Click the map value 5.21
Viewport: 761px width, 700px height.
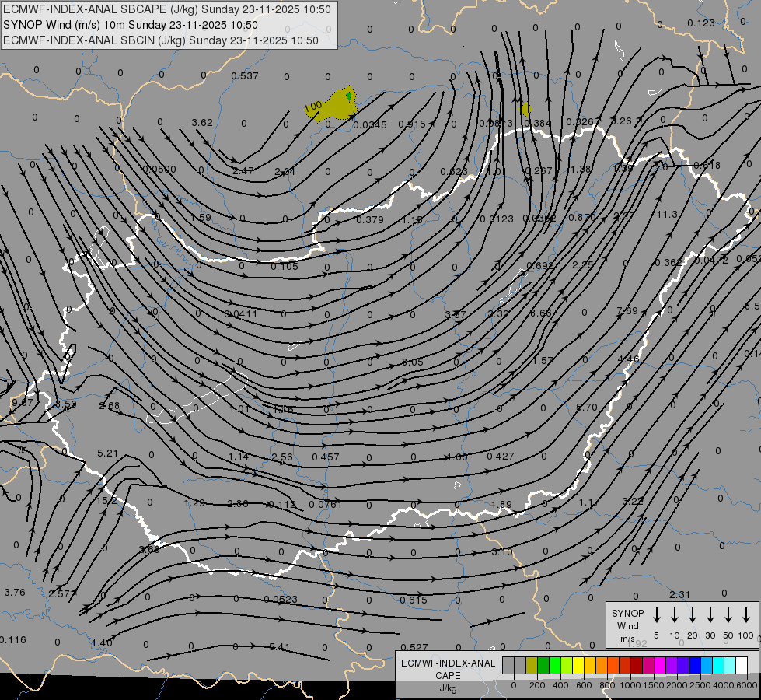(108, 453)
